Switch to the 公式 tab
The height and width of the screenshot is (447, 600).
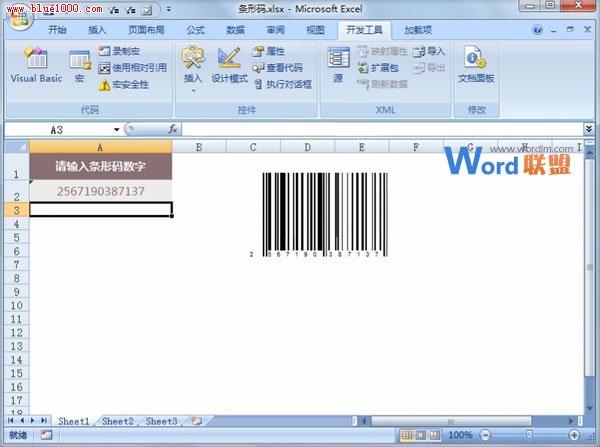point(196,30)
